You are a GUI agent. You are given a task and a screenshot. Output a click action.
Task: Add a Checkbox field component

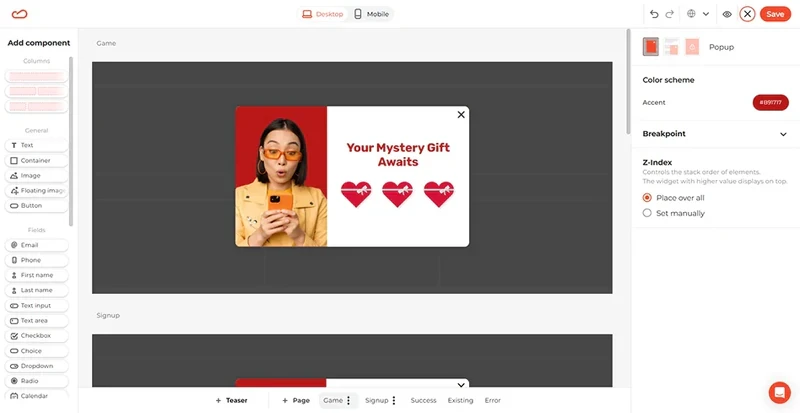[x=36, y=336]
